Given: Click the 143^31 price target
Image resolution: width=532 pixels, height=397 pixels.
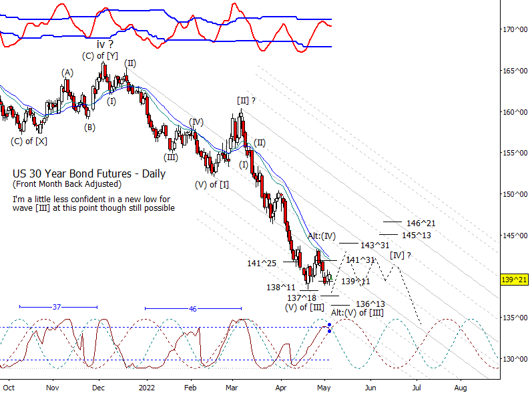Looking at the screenshot, I should point(375,245).
